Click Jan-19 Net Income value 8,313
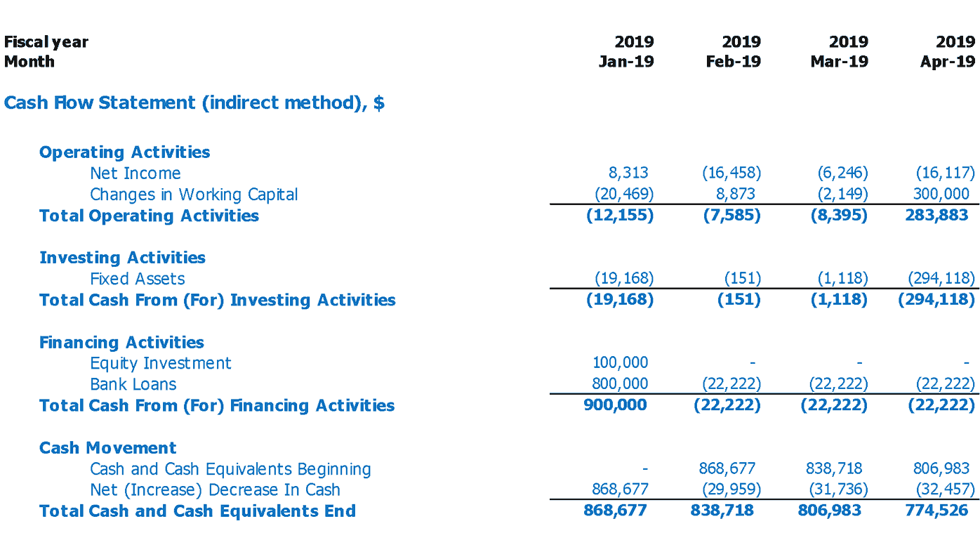 (x=628, y=173)
